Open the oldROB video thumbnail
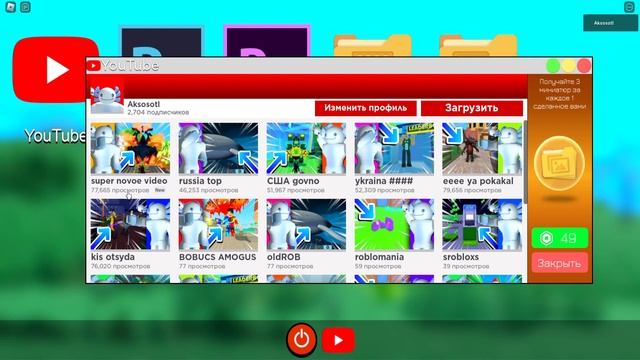Image resolution: width=640 pixels, height=360 pixels. click(306, 224)
